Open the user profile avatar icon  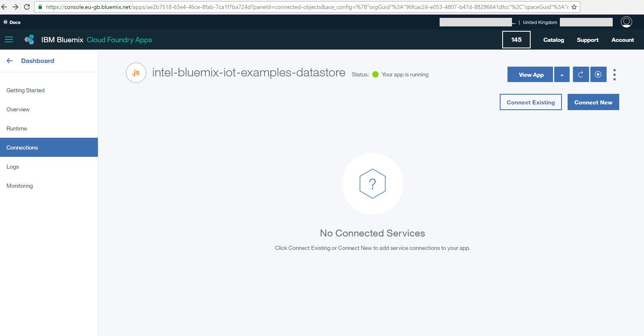[627, 22]
